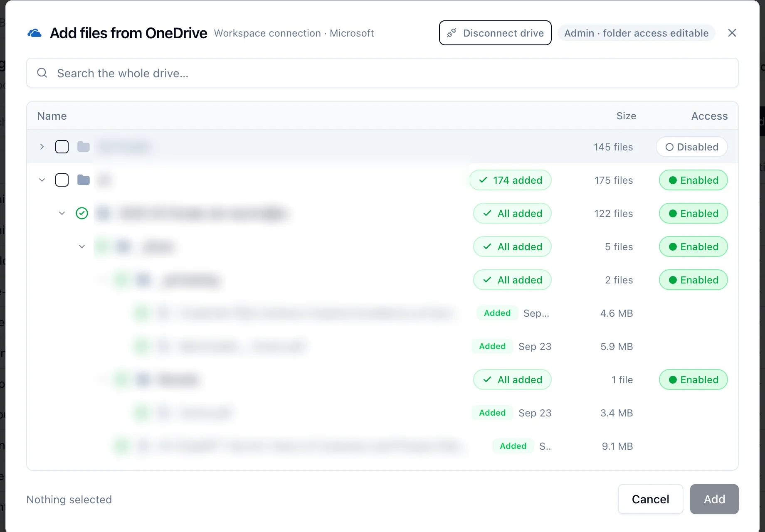Click the Cancel button

[x=650, y=499]
